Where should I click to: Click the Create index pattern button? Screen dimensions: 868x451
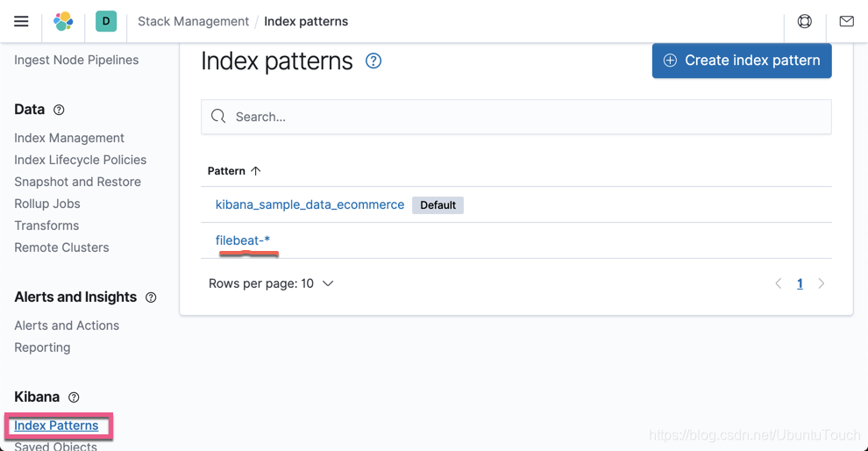click(742, 61)
